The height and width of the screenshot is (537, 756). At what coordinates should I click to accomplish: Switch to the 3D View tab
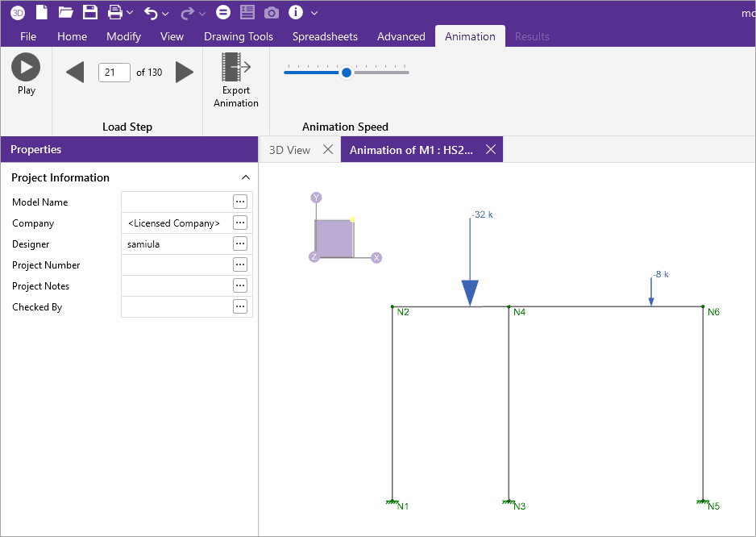[x=289, y=150]
